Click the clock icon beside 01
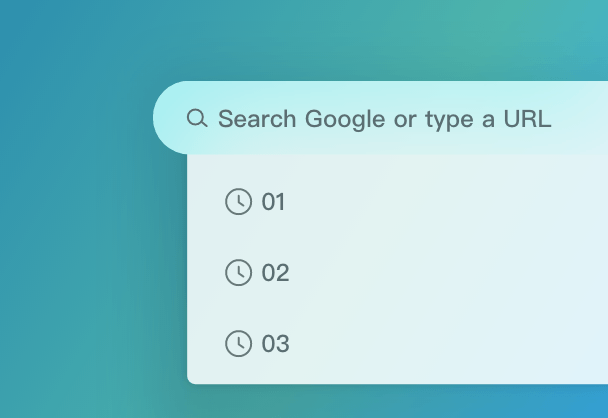 tap(238, 202)
